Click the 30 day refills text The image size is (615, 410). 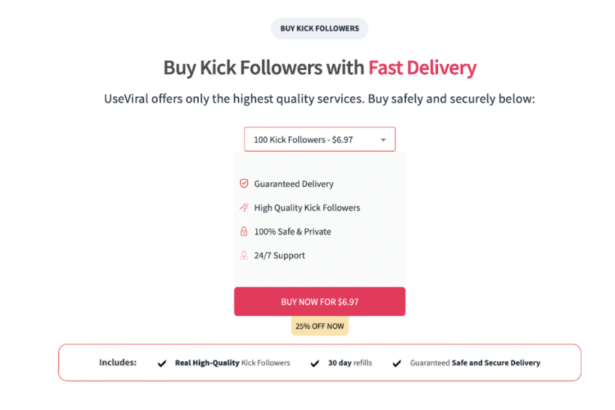[x=350, y=363]
